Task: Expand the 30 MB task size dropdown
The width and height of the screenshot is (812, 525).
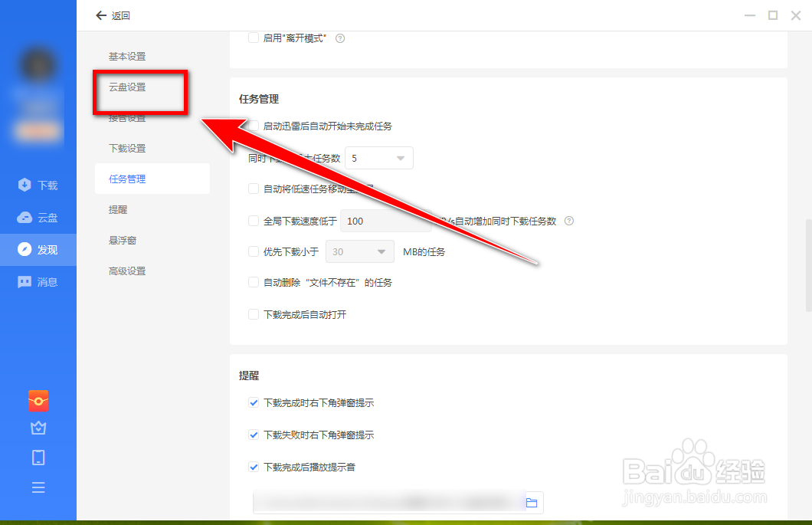Action: click(360, 251)
